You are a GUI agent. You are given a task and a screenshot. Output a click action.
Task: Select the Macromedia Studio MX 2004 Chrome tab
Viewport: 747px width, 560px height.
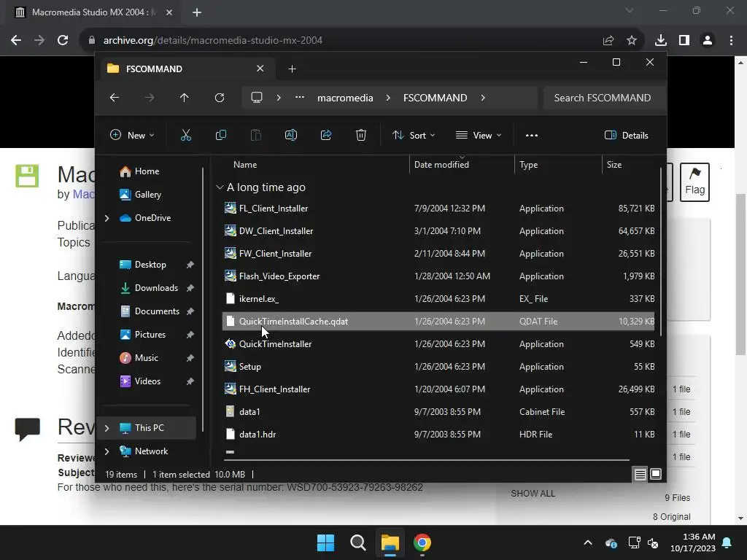tap(93, 12)
